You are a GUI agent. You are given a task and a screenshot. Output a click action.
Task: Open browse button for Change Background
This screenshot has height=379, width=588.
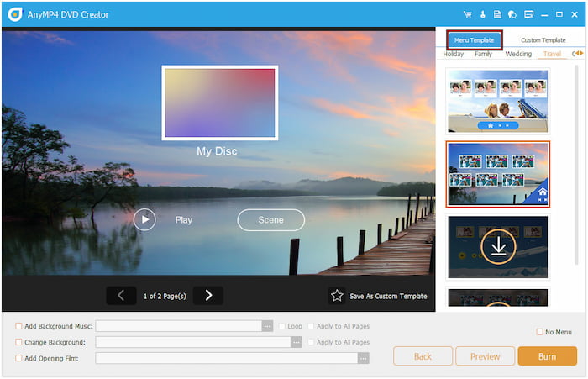[296, 342]
